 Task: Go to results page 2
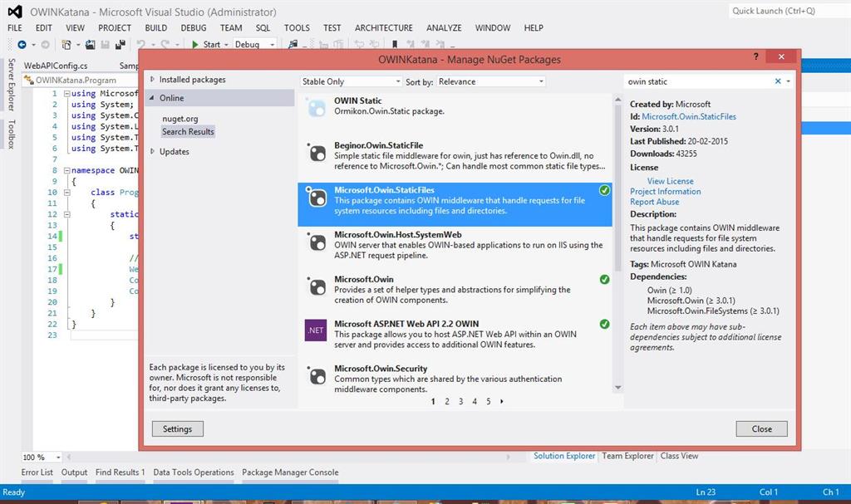(446, 402)
